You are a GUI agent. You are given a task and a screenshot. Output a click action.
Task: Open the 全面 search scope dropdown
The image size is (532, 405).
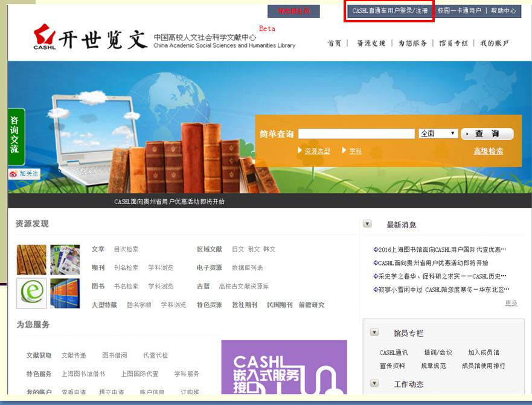click(438, 133)
